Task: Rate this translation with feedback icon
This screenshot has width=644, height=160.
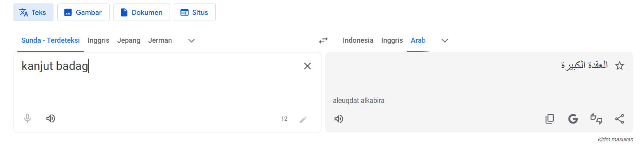Action: point(596,119)
